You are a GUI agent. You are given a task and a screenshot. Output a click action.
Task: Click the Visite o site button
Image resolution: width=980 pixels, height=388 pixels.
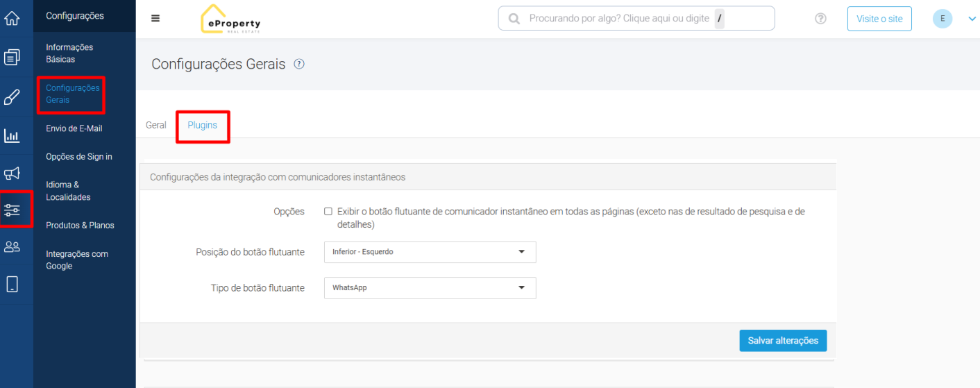[x=879, y=19]
